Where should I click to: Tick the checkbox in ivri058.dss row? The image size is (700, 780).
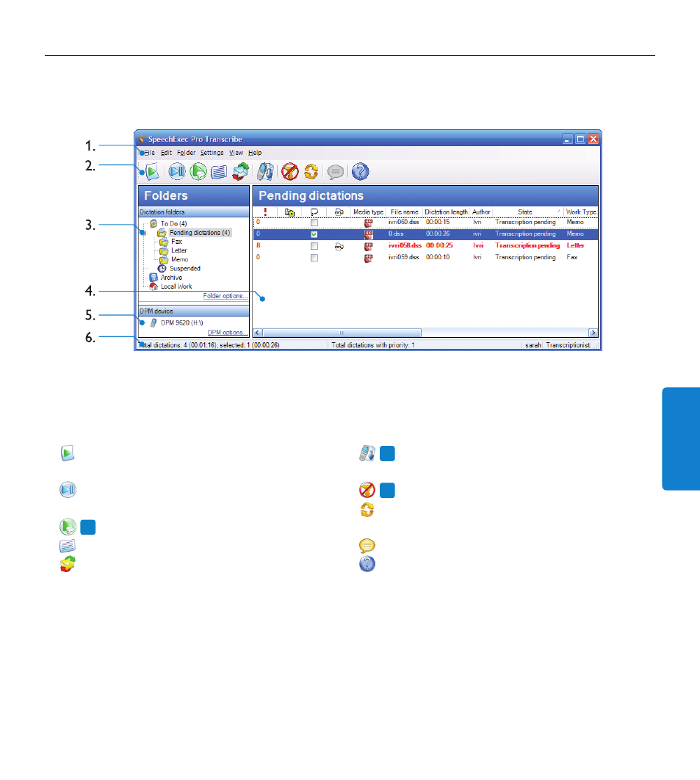(x=314, y=246)
